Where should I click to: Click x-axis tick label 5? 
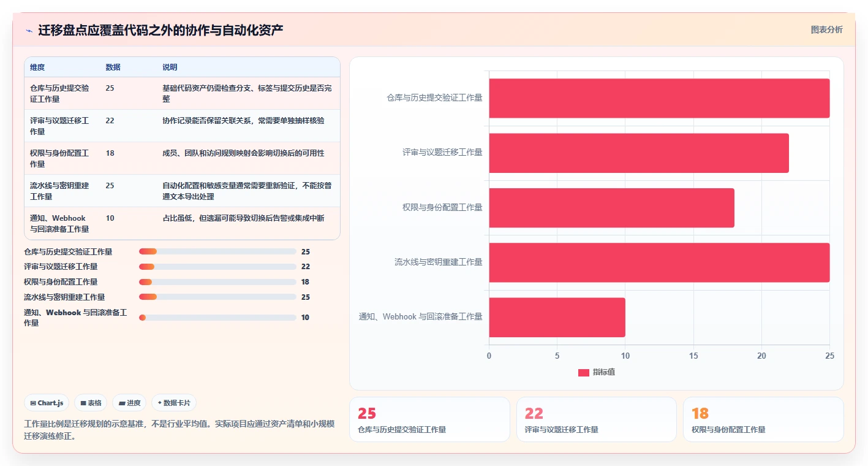point(557,356)
